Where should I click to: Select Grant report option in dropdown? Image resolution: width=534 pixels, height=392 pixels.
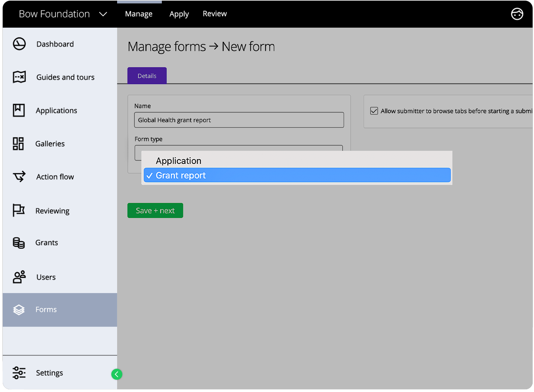tap(297, 175)
